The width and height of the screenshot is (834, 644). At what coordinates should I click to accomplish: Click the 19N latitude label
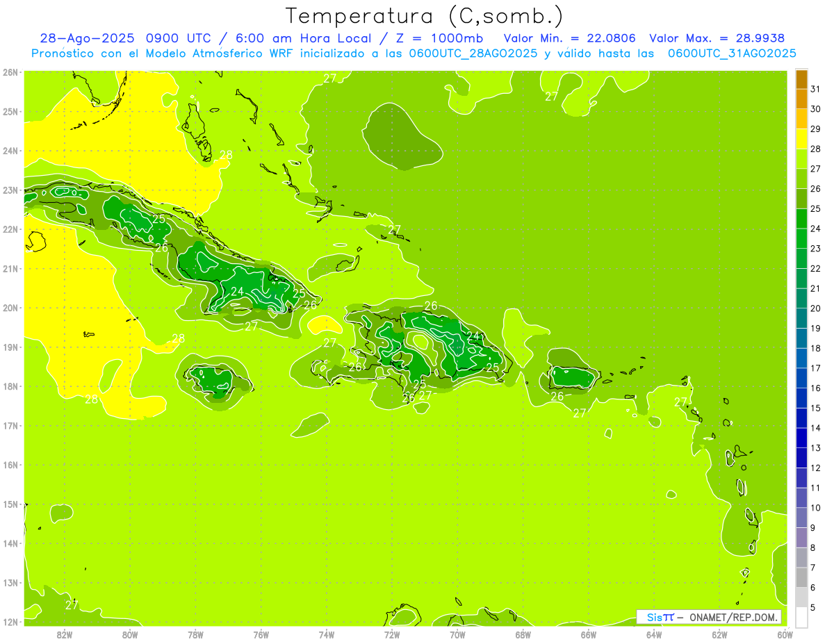(x=10, y=347)
